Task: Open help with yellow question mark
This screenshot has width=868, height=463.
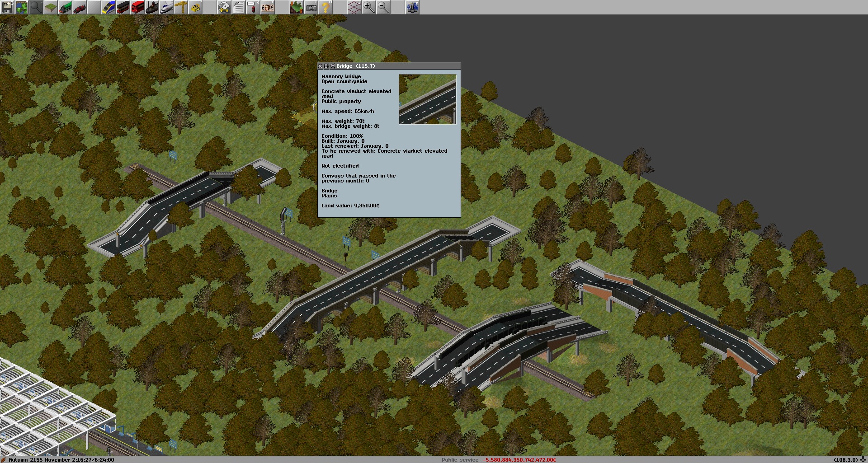Action: point(325,7)
